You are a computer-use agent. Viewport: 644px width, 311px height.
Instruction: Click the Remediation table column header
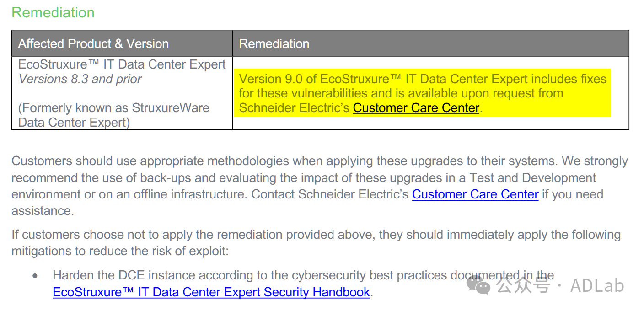[x=274, y=44]
